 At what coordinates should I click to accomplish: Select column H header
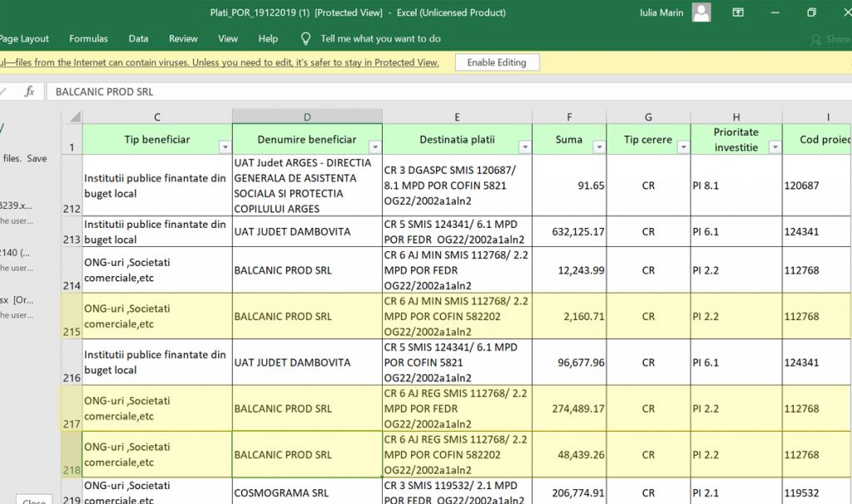click(x=736, y=116)
